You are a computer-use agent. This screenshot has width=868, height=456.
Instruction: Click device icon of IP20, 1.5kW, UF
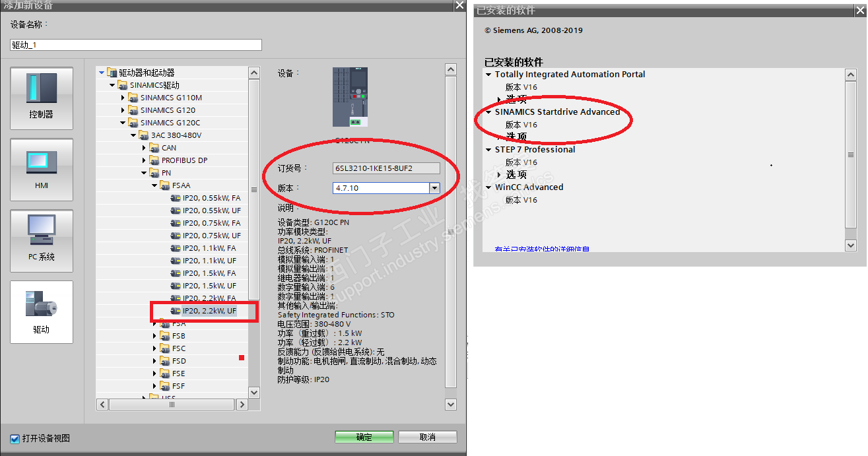click(x=176, y=286)
